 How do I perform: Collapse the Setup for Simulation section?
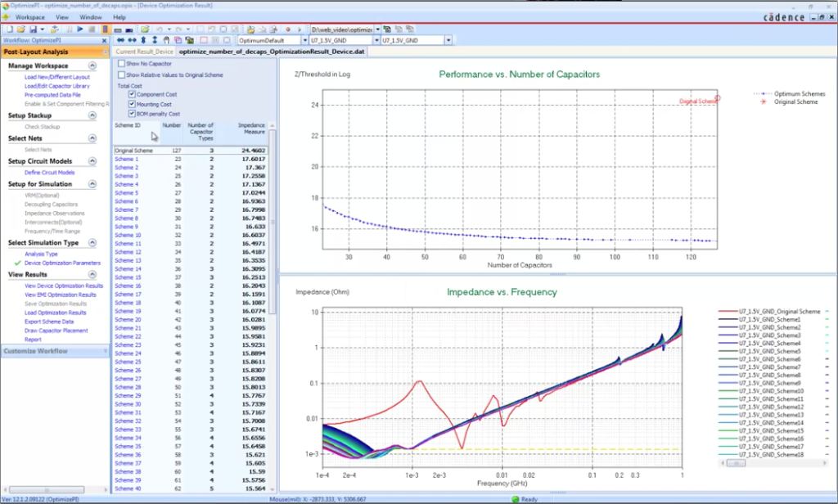92,184
